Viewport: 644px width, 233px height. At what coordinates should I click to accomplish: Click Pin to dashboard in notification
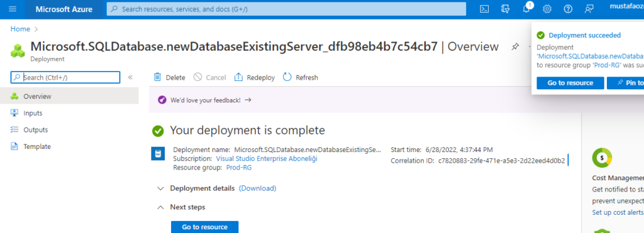[x=626, y=83]
